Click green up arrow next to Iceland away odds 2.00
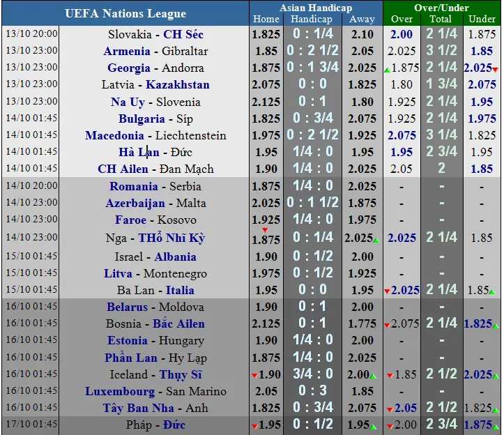 coord(373,376)
